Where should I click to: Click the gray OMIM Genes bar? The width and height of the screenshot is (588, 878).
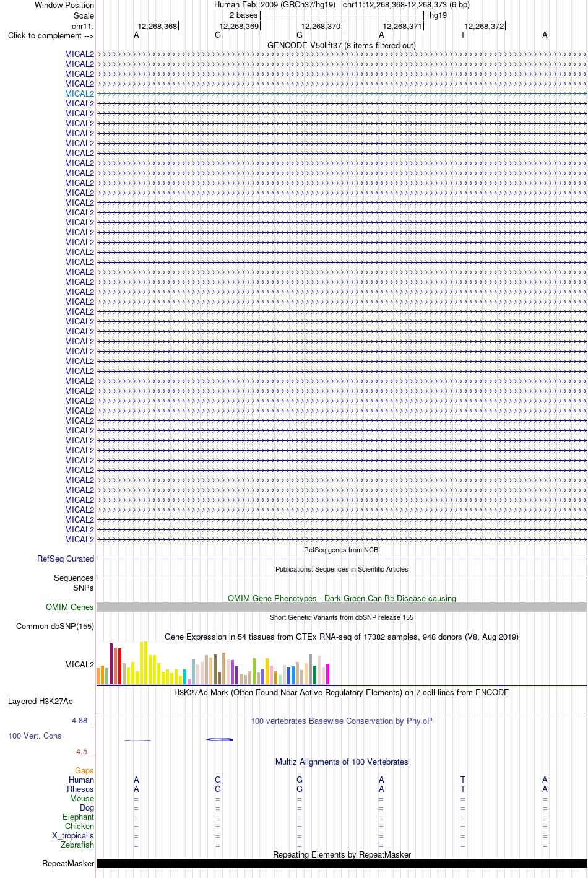[x=342, y=607]
